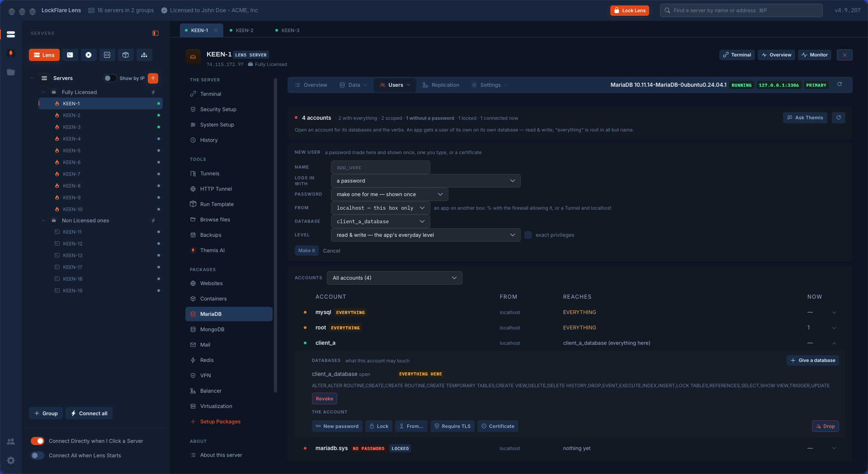Toggle Connect Directly when I Click a Server
Viewport: 868px width, 474px height.
tap(38, 441)
